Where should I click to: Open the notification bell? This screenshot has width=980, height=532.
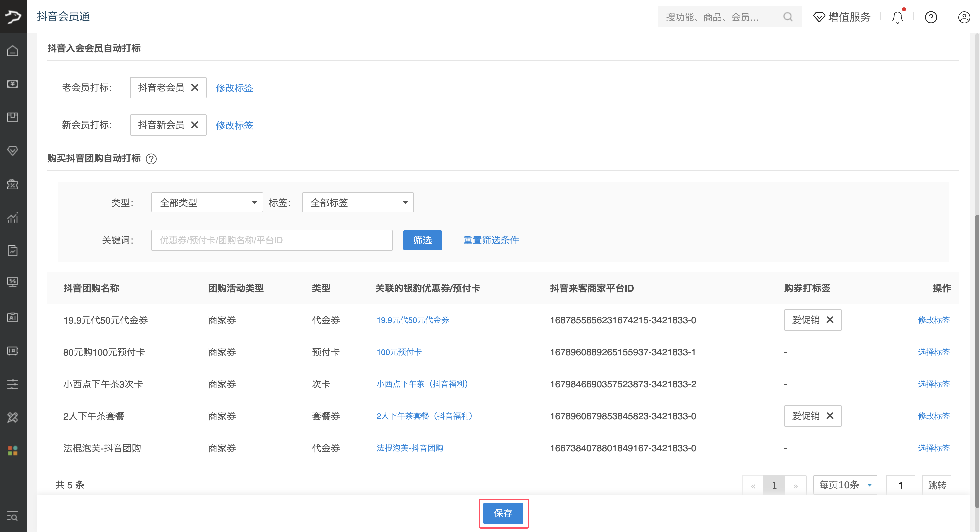(897, 17)
